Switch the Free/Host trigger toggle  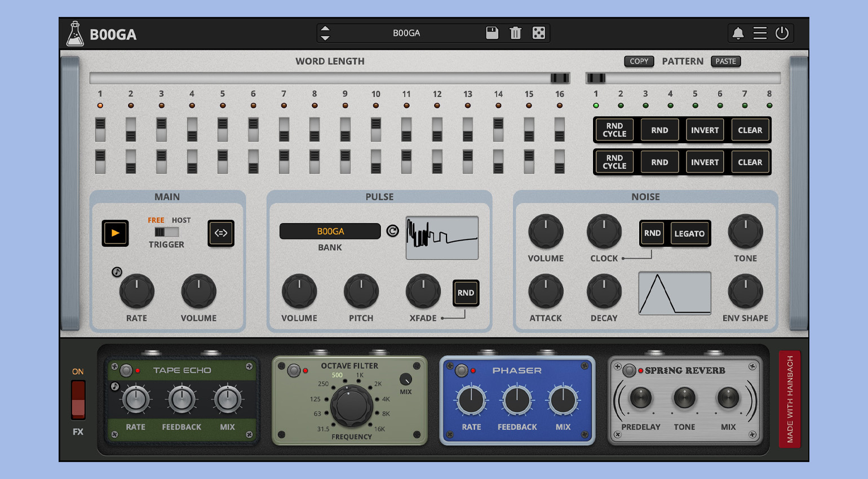coord(166,232)
